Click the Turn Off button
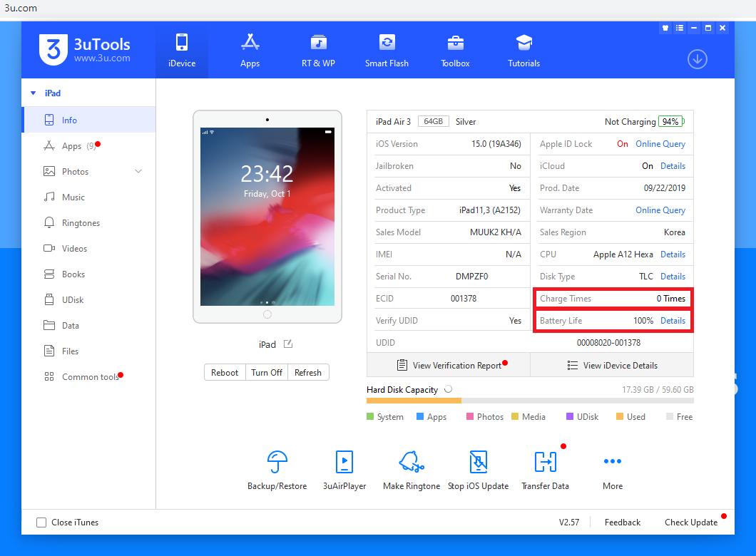The width and height of the screenshot is (756, 556). click(x=267, y=372)
